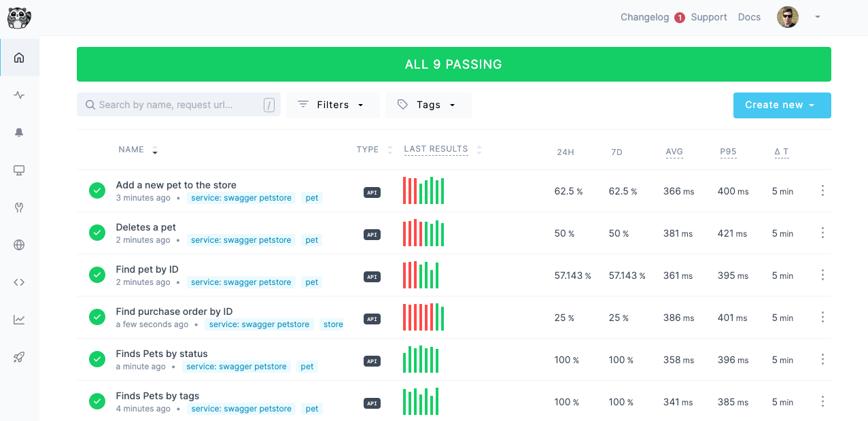Open the alerts bell sidebar icon

(19, 132)
